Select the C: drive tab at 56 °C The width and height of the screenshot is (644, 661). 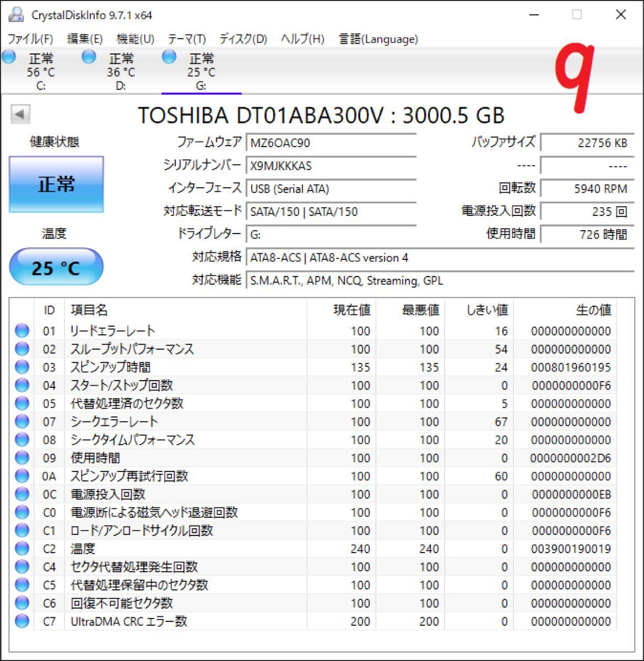click(41, 72)
